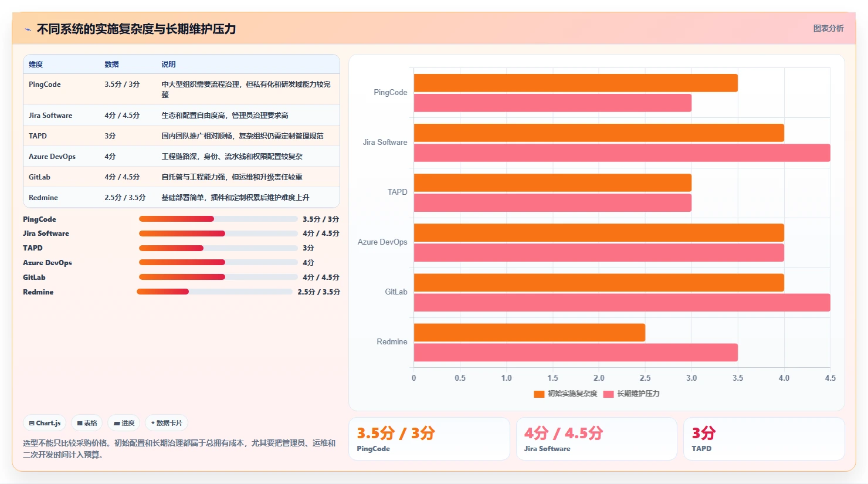Image resolution: width=868 pixels, height=484 pixels.
Task: Click the Redmine progress bar
Action: tap(215, 292)
